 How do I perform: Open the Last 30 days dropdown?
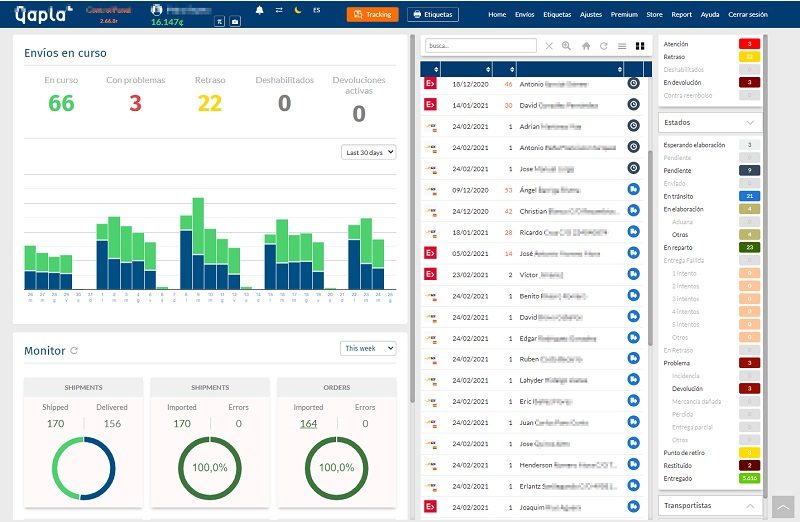point(368,152)
